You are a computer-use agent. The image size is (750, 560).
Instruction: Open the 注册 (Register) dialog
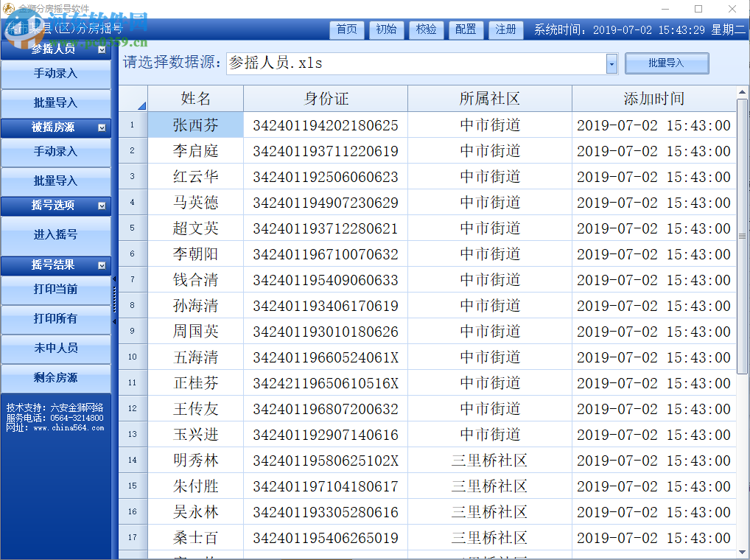[505, 30]
